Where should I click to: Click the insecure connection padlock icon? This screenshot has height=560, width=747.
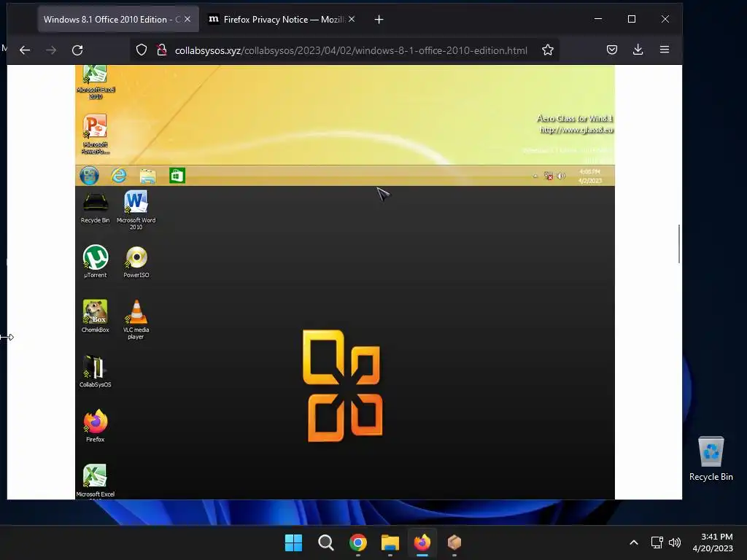point(162,50)
